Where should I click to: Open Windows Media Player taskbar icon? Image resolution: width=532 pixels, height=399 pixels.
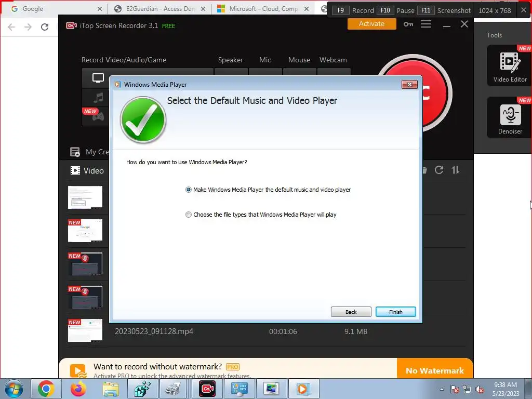[303, 389]
